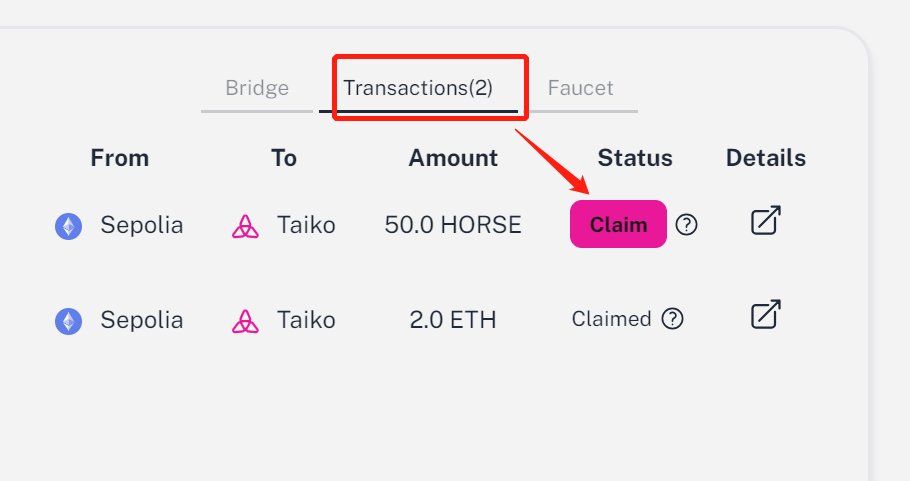Click the Claimed status text
The width and height of the screenshot is (910, 481).
[611, 319]
